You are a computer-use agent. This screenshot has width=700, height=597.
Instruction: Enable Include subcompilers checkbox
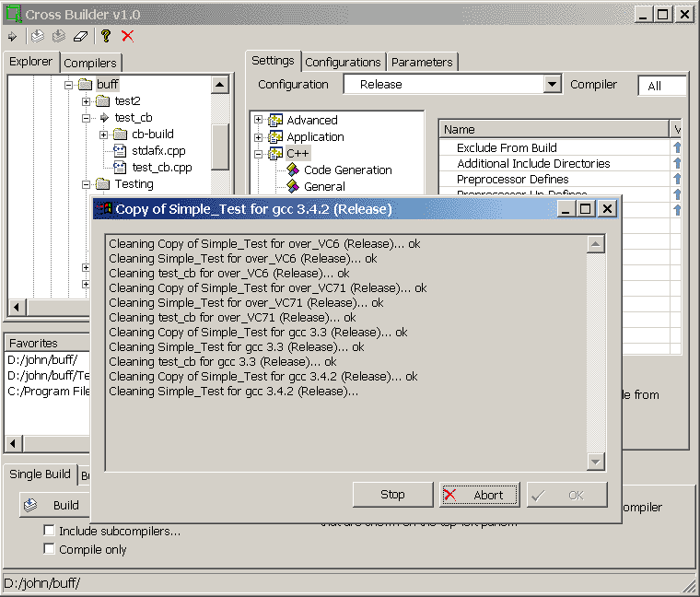pyautogui.click(x=50, y=531)
